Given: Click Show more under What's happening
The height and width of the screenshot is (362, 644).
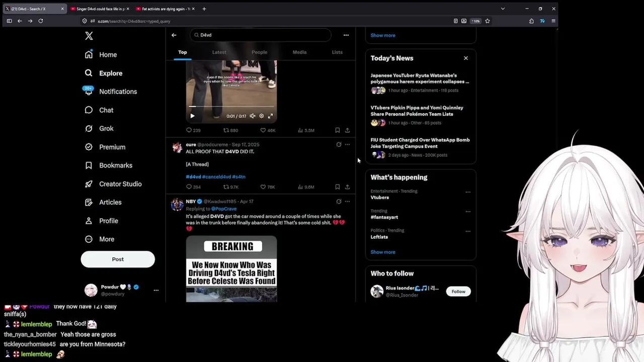Looking at the screenshot, I should [383, 252].
